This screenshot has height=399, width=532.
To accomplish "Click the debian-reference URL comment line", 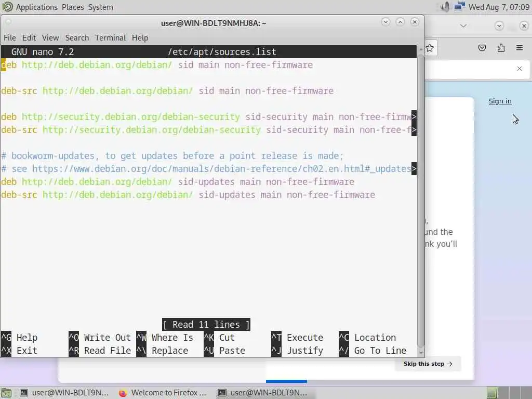I will pos(209,169).
